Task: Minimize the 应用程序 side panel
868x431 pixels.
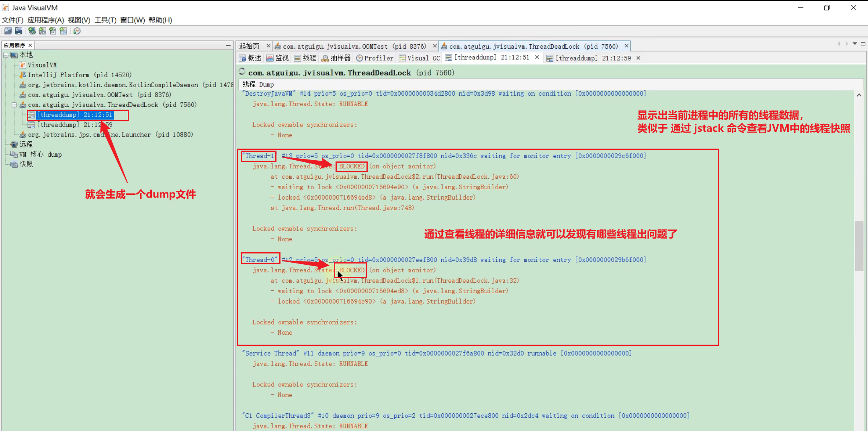Action: tap(228, 45)
